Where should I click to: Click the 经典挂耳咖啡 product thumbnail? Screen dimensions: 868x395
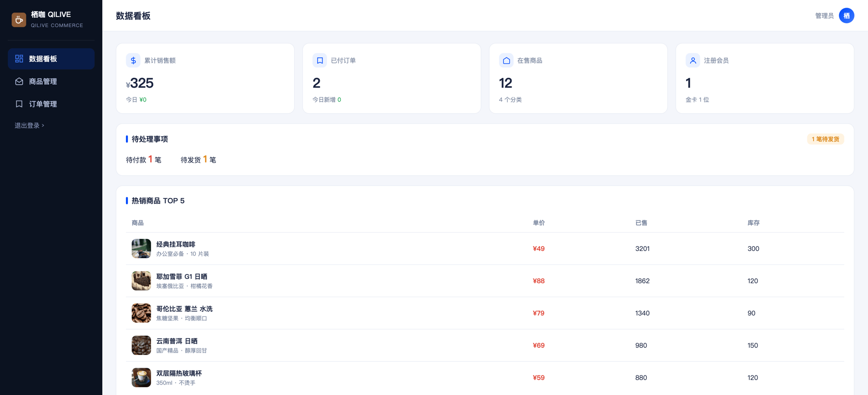pyautogui.click(x=141, y=249)
